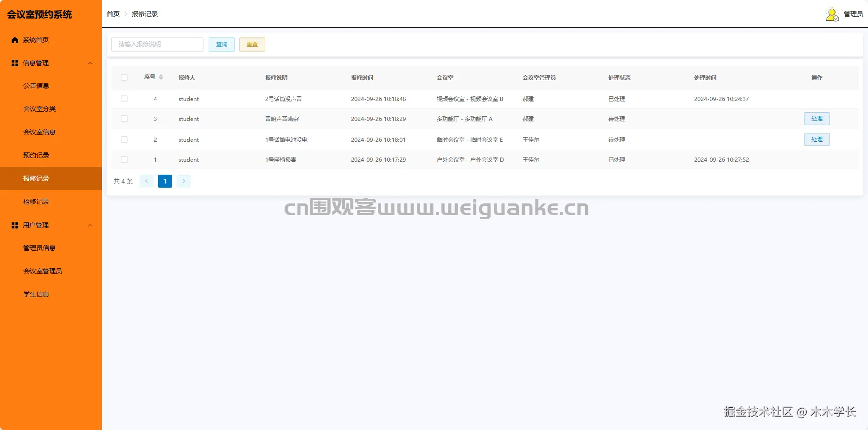Viewport: 868px width, 430px height.
Task: Click the 查询 search button
Action: point(222,44)
